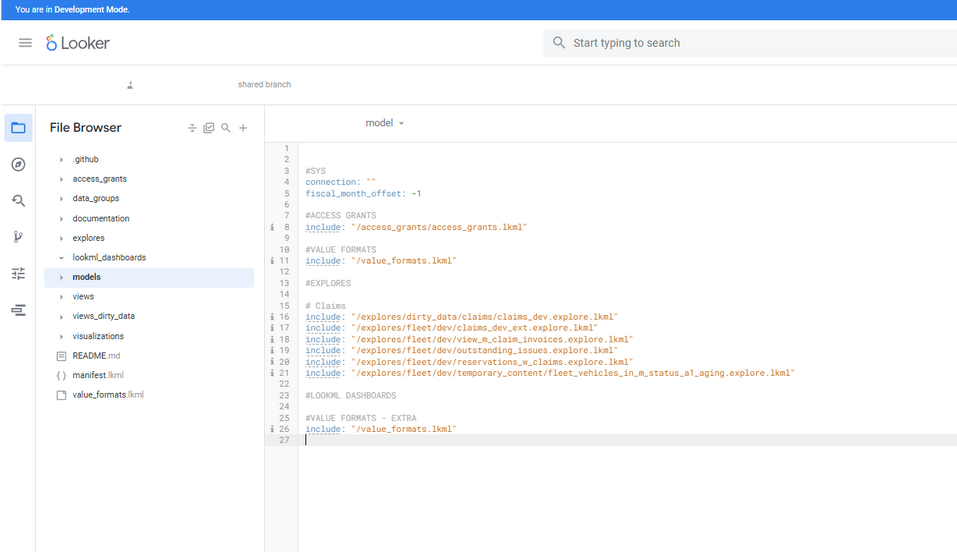
Task: Open Project Settings sliders icon
Action: point(18,274)
